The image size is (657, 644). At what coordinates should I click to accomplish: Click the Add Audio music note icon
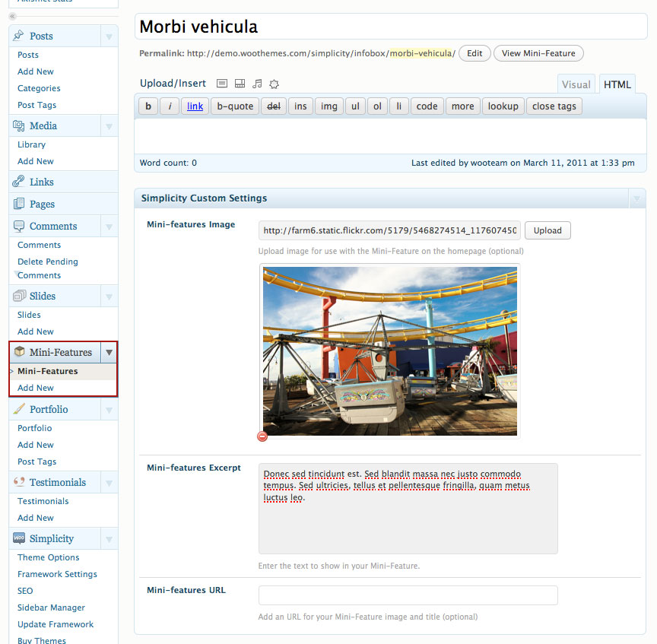(x=257, y=84)
